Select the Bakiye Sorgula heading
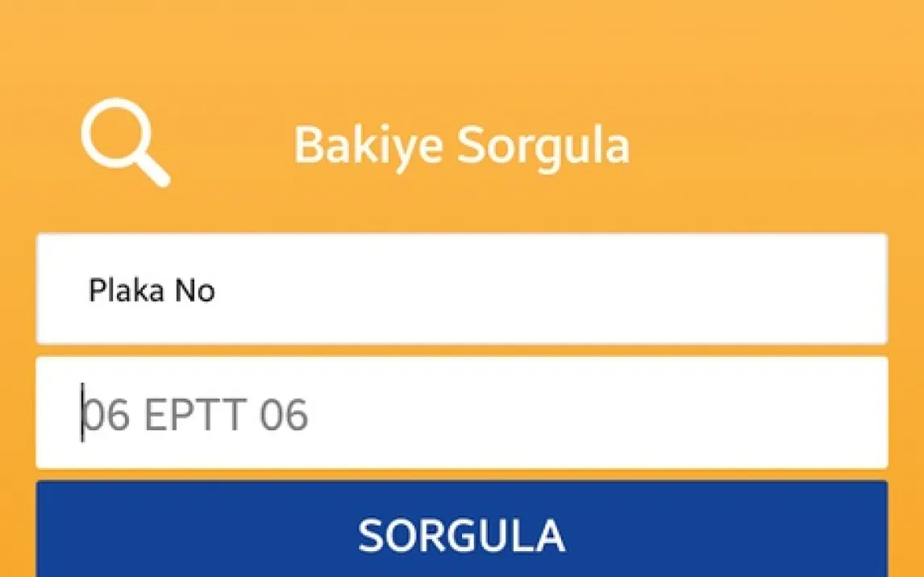Image resolution: width=924 pixels, height=577 pixels. [x=461, y=146]
